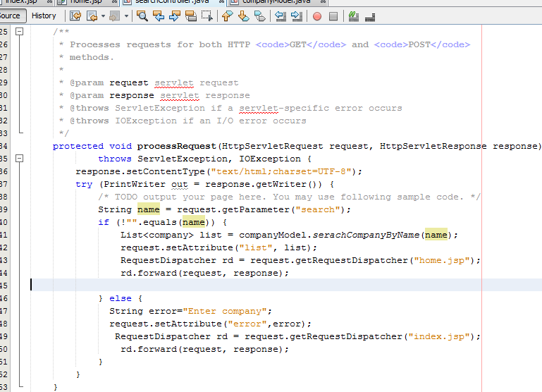This screenshot has height=392, width=542.
Task: Click underlined 'servlet' on the request param line
Action: (174, 83)
